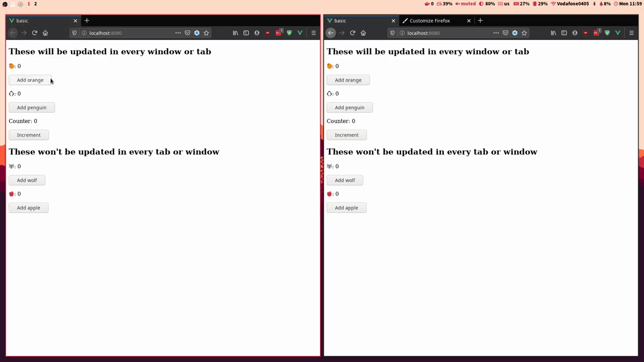Screen dimensions: 644x362
Task: Select the basic tab in the right window
Action: (x=361, y=20)
